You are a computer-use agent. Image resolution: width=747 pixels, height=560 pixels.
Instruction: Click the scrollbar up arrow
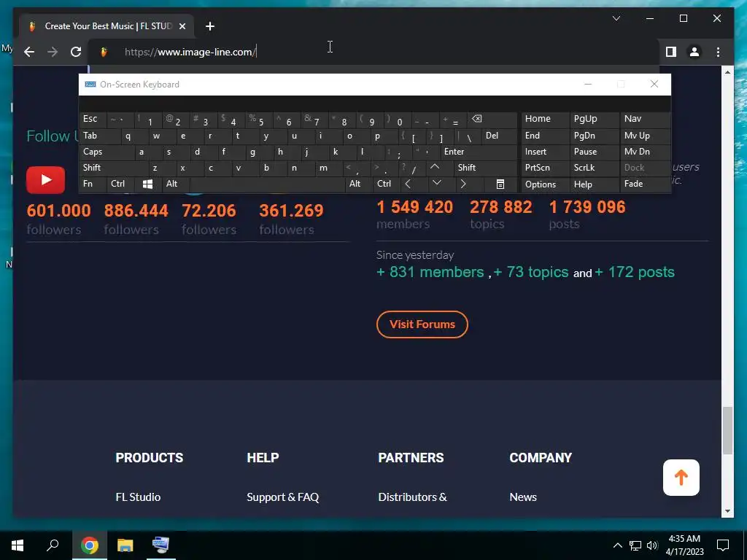pyautogui.click(x=727, y=72)
